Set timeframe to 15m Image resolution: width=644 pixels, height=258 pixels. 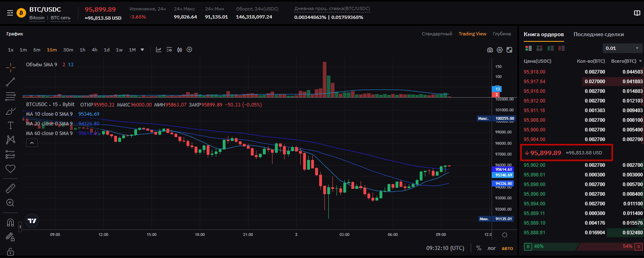point(52,50)
